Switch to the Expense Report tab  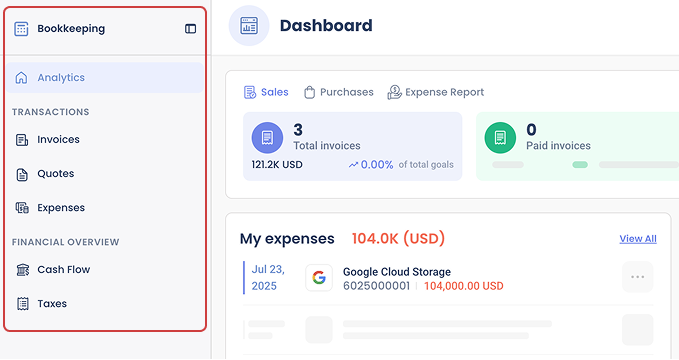point(436,92)
